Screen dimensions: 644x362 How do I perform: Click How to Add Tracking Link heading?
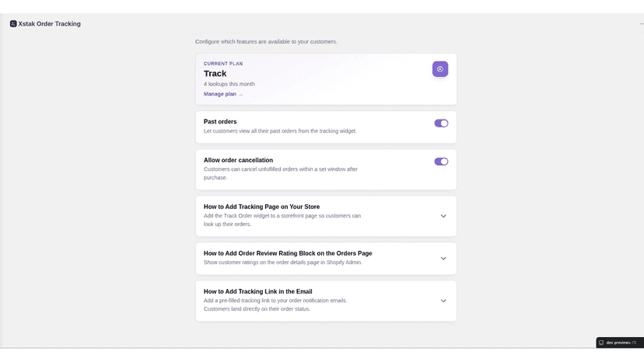[258, 291]
